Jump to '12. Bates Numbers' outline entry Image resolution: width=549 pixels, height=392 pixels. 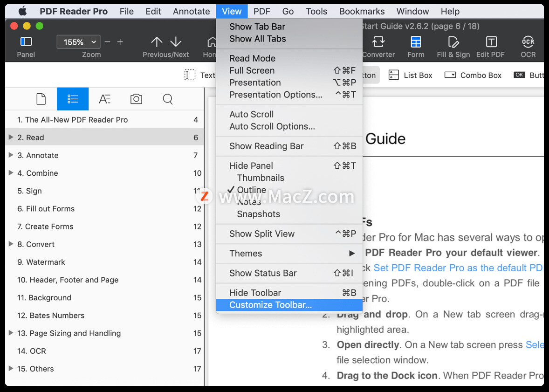(104, 315)
